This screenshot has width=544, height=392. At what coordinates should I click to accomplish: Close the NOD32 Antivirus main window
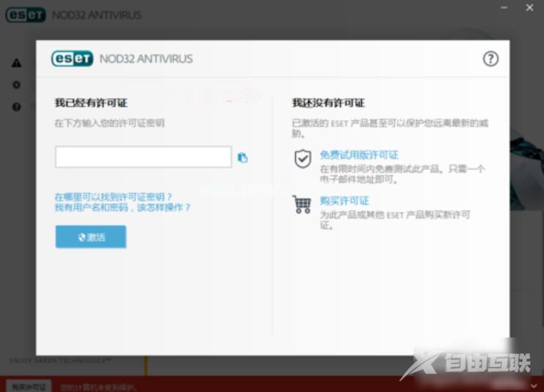click(529, 7)
